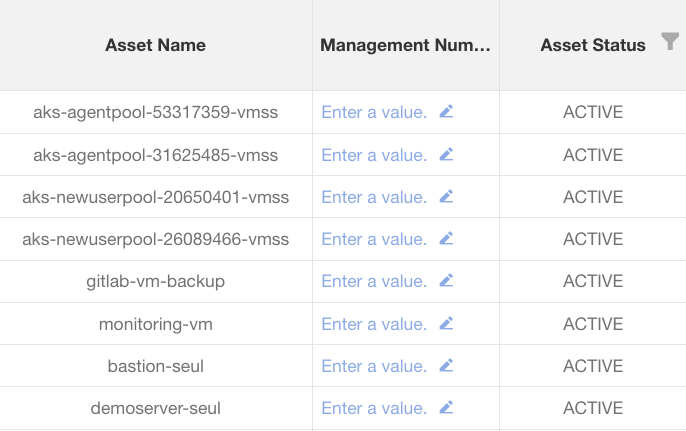This screenshot has height=431, width=686.
Task: Click the Asset Status column header text
Action: [592, 45]
